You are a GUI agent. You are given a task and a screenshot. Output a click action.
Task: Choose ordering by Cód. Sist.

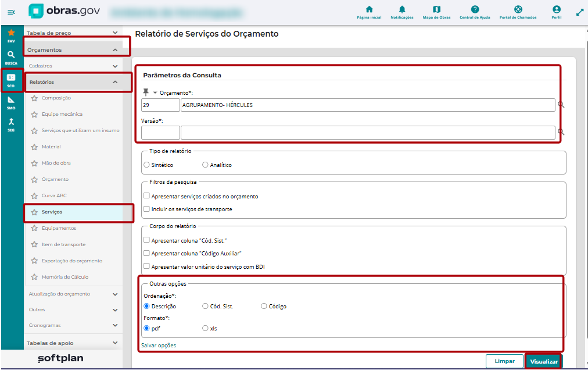[x=205, y=306]
